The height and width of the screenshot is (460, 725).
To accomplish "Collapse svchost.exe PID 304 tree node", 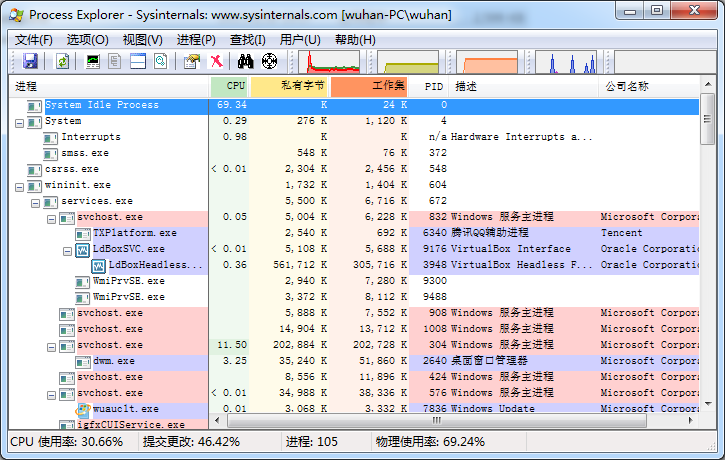I will (51, 347).
